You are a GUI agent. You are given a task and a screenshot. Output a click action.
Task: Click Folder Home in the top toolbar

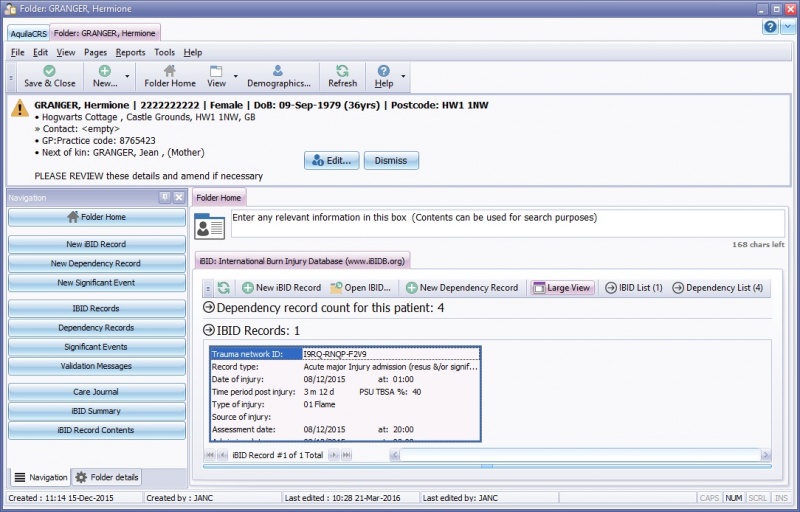(x=170, y=71)
